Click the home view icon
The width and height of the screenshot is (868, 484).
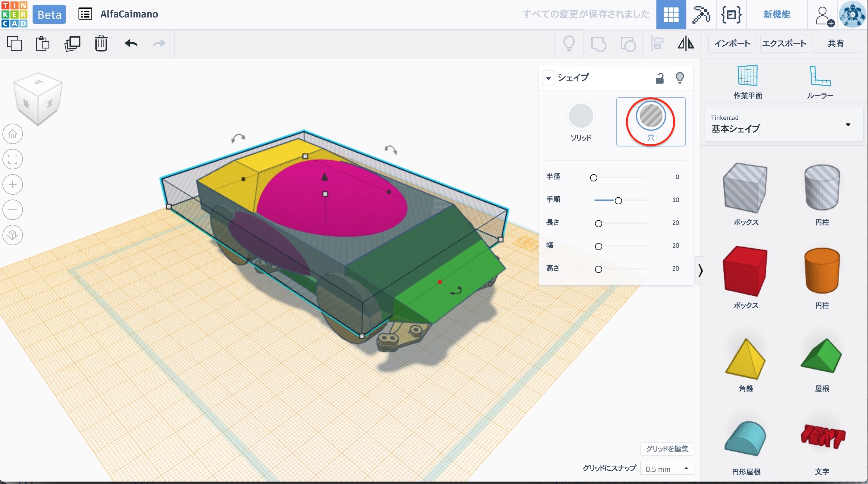pyautogui.click(x=13, y=134)
